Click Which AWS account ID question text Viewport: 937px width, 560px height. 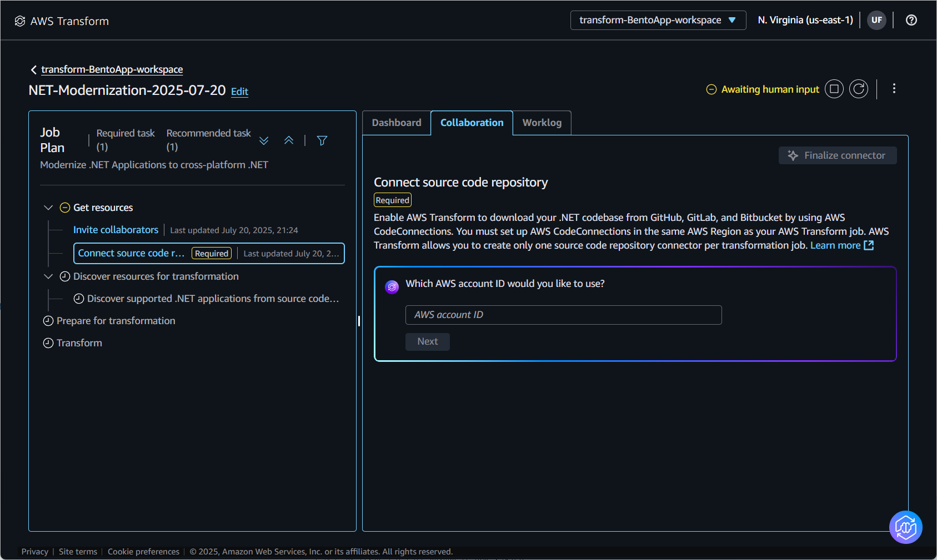click(505, 284)
